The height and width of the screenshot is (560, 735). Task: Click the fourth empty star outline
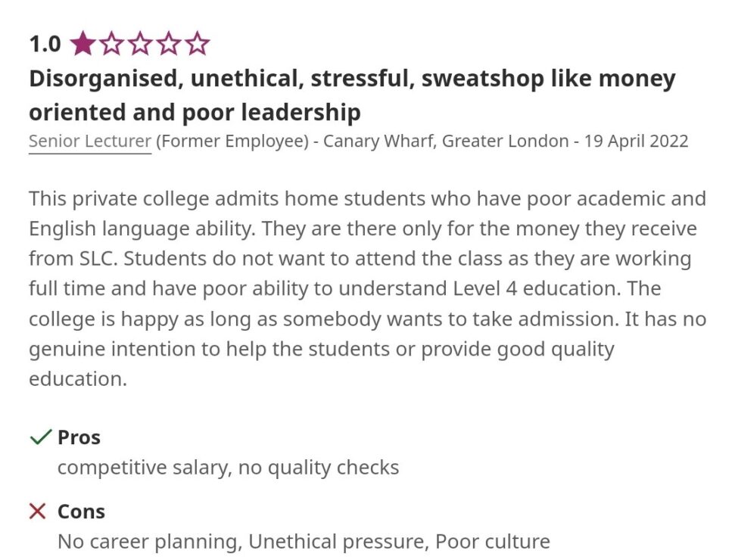click(x=168, y=44)
